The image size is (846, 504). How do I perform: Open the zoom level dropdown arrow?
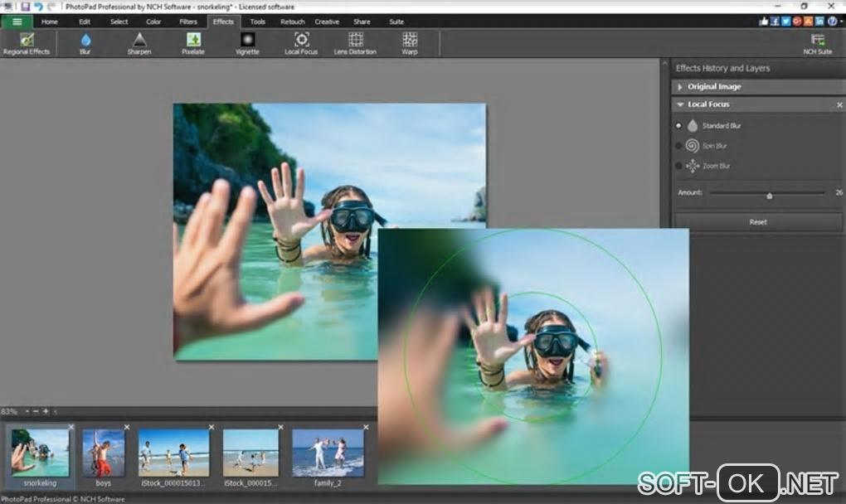(27, 411)
